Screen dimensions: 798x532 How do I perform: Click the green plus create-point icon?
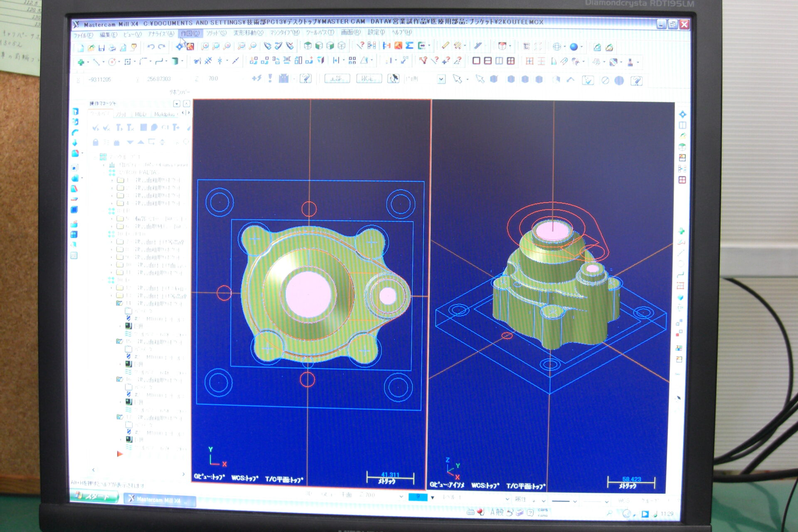click(81, 62)
